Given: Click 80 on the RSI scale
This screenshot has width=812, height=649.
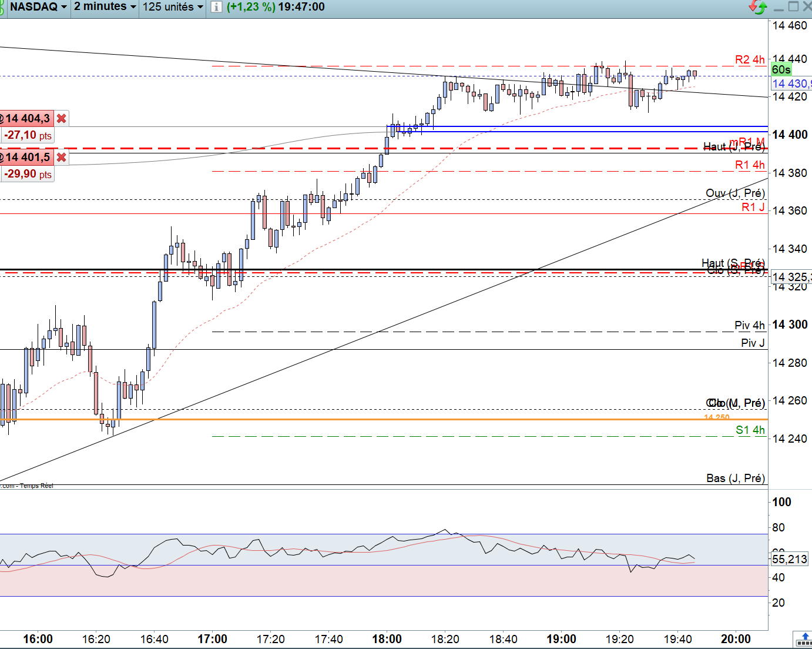Looking at the screenshot, I should 779,527.
